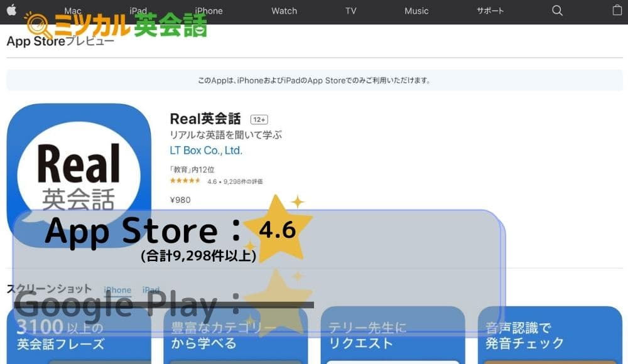
Task: Open the shopping bag icon
Action: pos(617,10)
